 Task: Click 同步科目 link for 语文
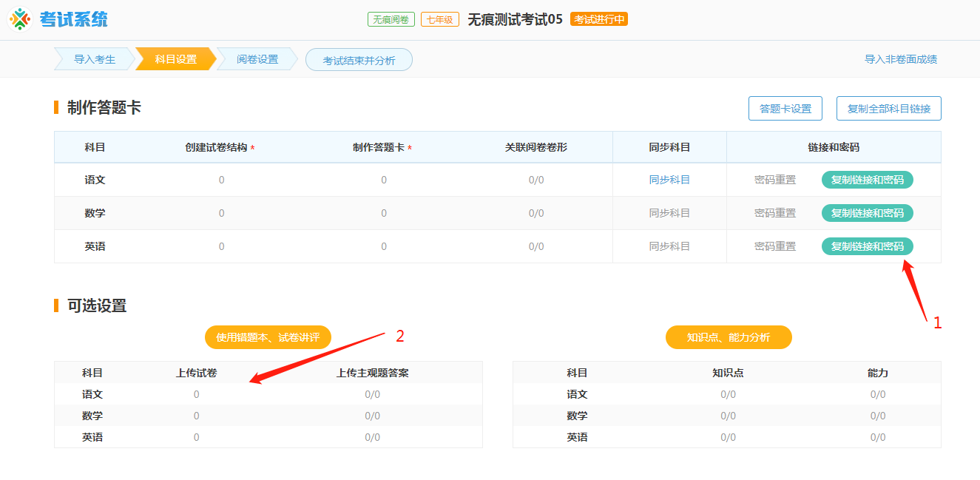coord(669,180)
